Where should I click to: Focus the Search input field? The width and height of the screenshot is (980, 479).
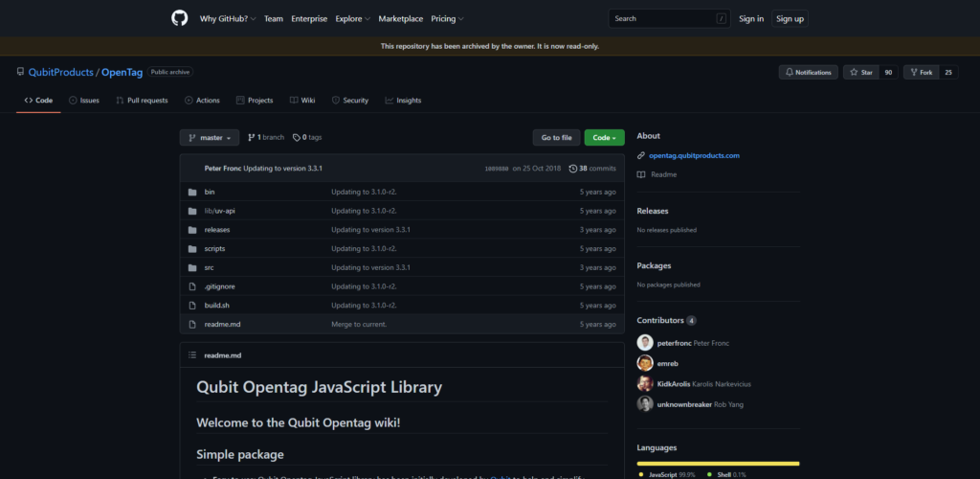(669, 19)
